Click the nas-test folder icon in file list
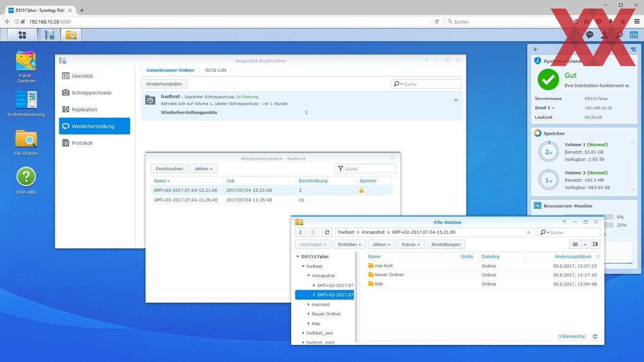Image resolution: width=644 pixels, height=362 pixels. point(371,265)
